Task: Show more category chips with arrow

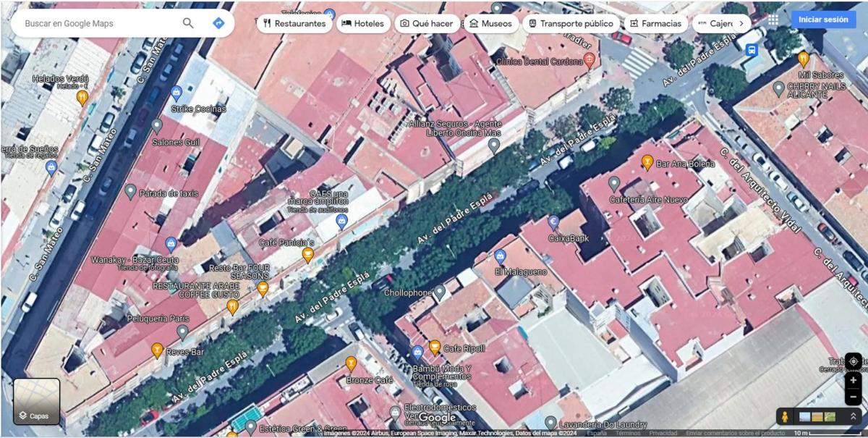Action: tap(741, 23)
